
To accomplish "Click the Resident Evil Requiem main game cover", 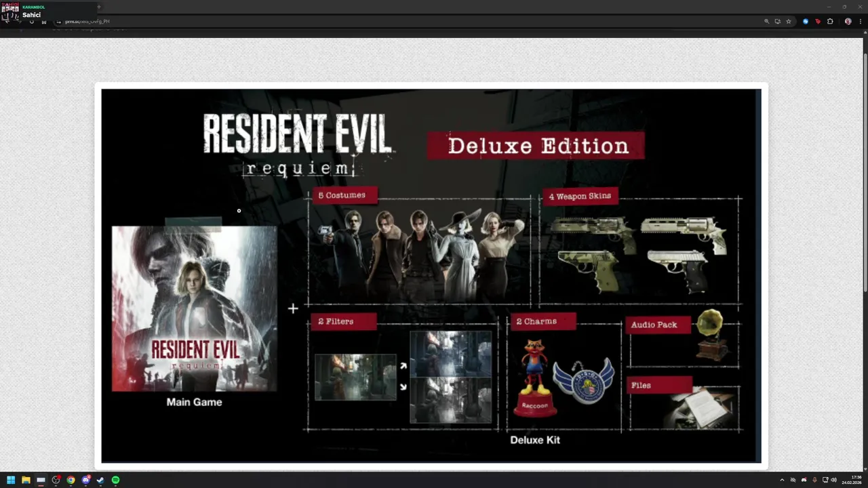I will pyautogui.click(x=195, y=308).
